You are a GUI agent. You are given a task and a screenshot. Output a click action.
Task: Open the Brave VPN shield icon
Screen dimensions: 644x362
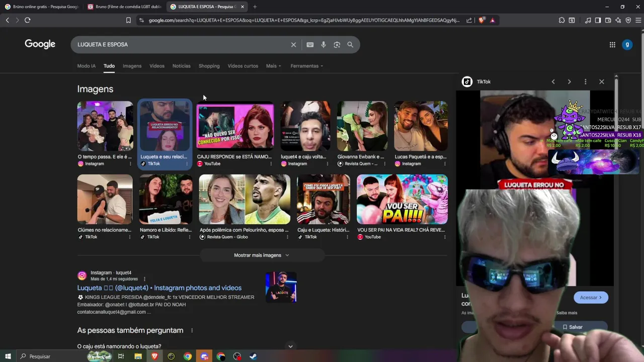628,20
